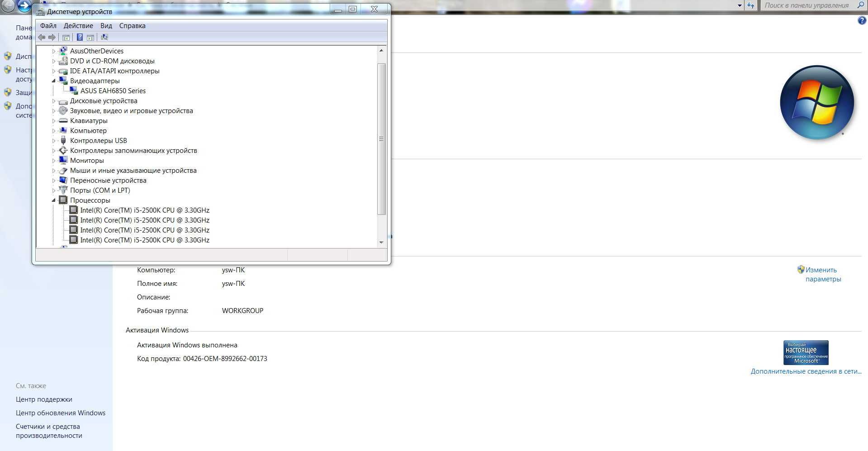This screenshot has height=451, width=868.
Task: Click the device tree scrollbar up arrow
Action: pyautogui.click(x=381, y=50)
